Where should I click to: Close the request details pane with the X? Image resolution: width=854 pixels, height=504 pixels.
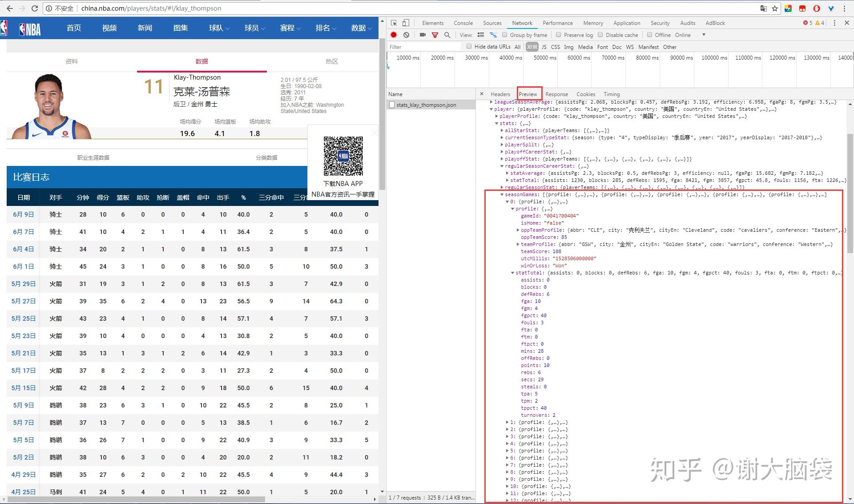point(482,94)
